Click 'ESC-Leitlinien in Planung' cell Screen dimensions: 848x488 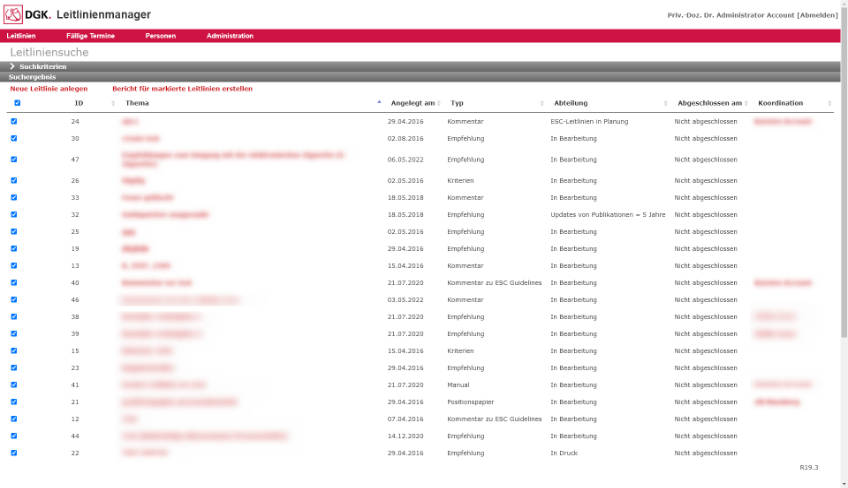click(589, 122)
